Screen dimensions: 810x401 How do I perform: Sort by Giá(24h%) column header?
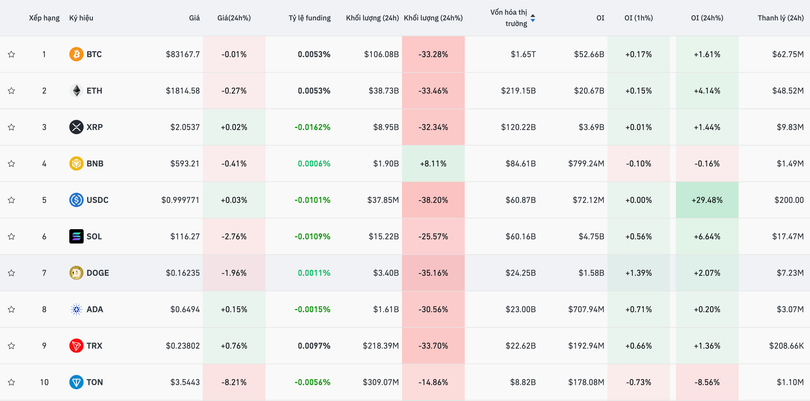coord(234,18)
